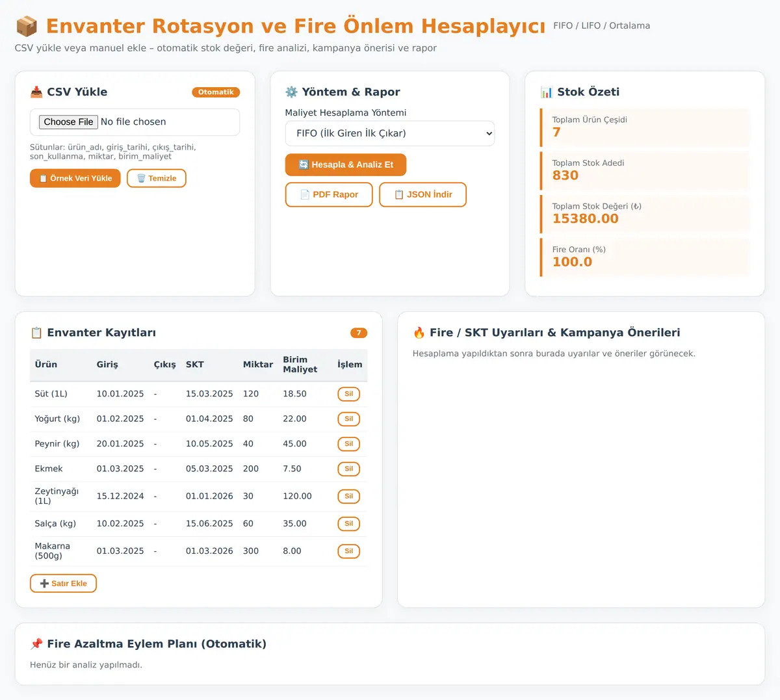Delete the Zeytinyağı (1L) row with Sil
This screenshot has width=780, height=700.
[349, 497]
